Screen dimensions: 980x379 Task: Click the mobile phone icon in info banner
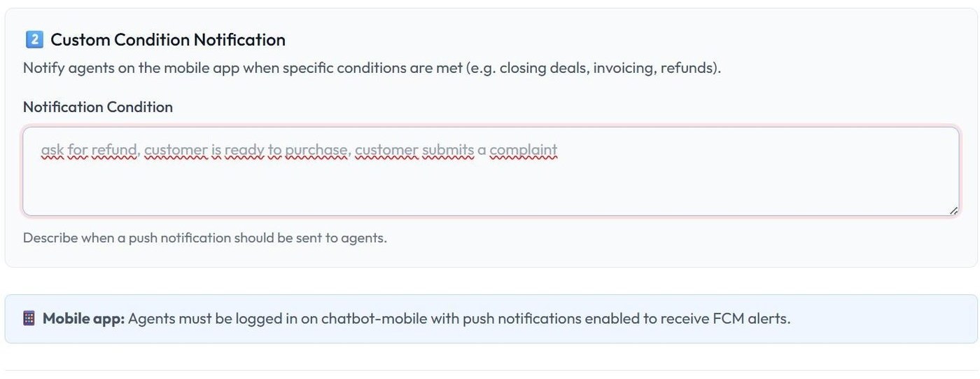(29, 319)
